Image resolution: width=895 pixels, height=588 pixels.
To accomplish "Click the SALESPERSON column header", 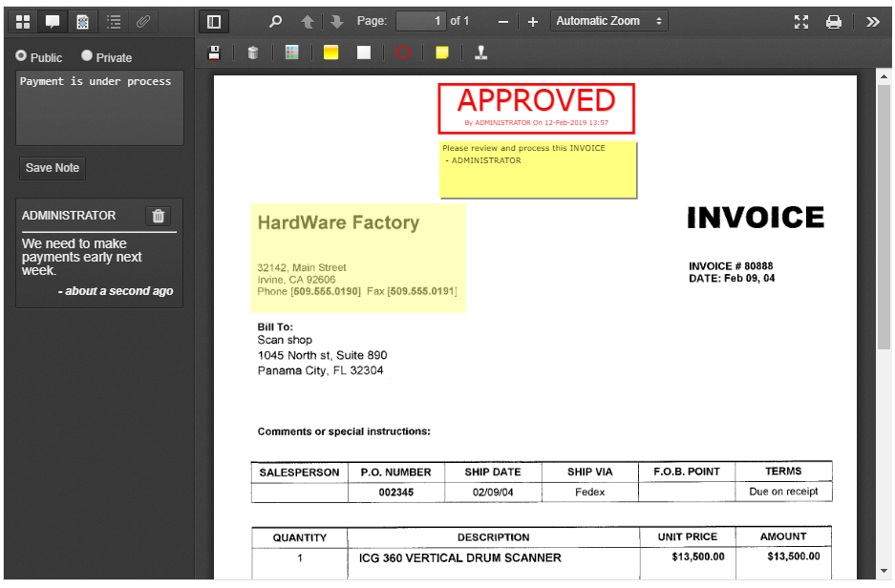I will 299,472.
